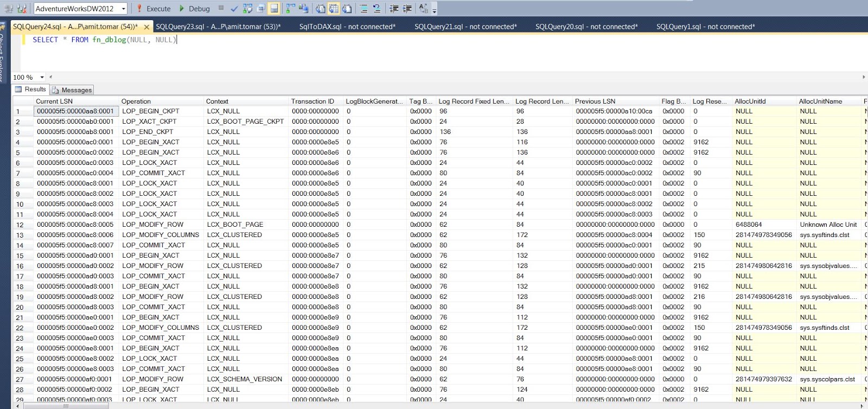Click the results grid scroll-right arrow

(863, 406)
